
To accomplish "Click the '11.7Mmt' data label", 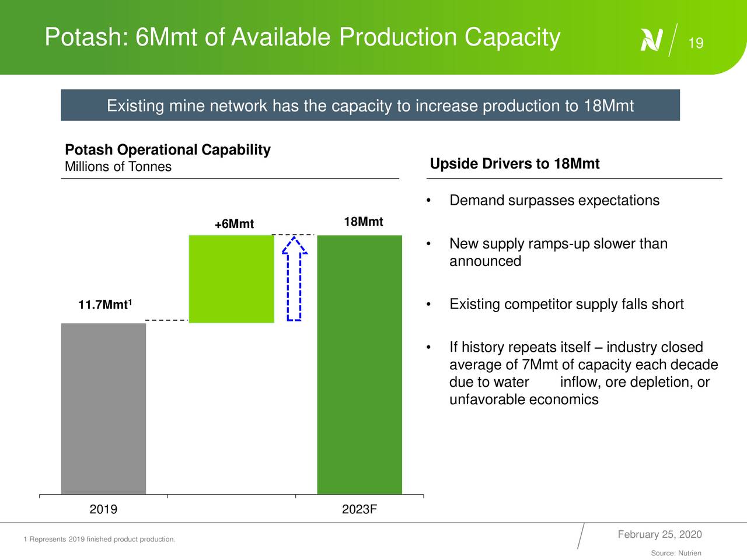I will tap(105, 304).
